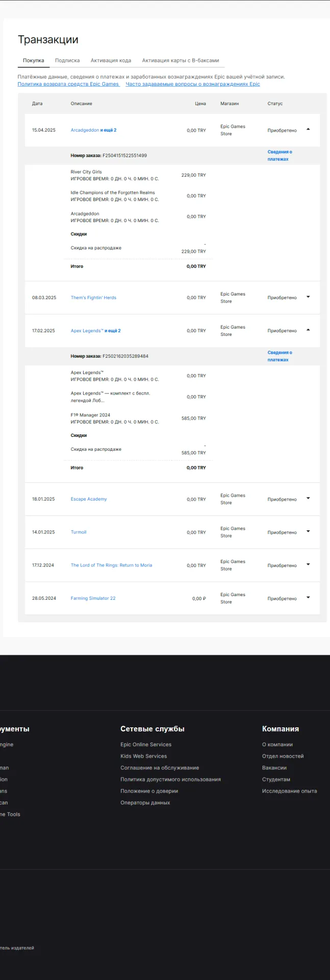Viewport: 330px width, 980px height.
Task: Open the Them's Fightin' Herds link
Action: coord(93,298)
